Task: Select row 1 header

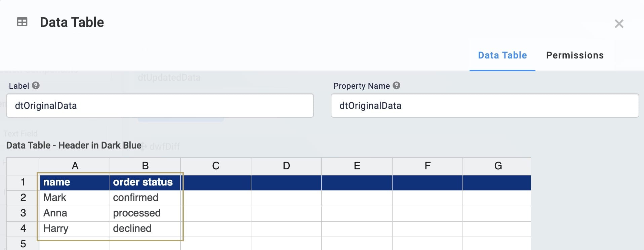Action: pos(23,182)
